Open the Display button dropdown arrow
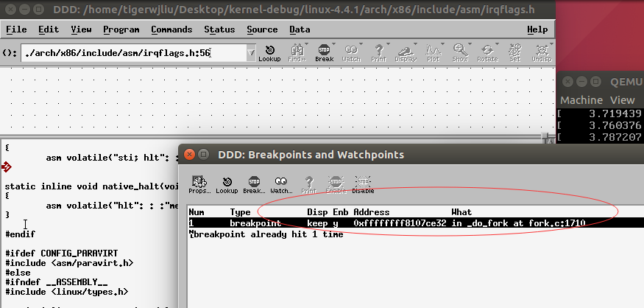The image size is (644, 308). pyautogui.click(x=415, y=44)
